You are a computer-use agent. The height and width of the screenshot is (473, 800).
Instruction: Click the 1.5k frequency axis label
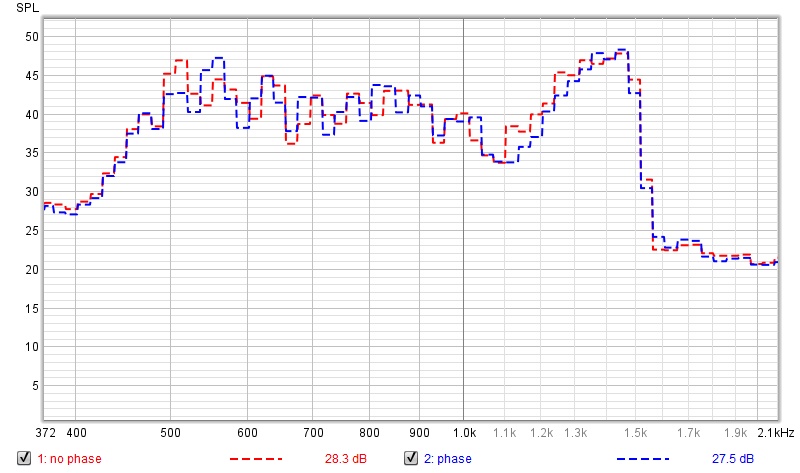click(636, 433)
